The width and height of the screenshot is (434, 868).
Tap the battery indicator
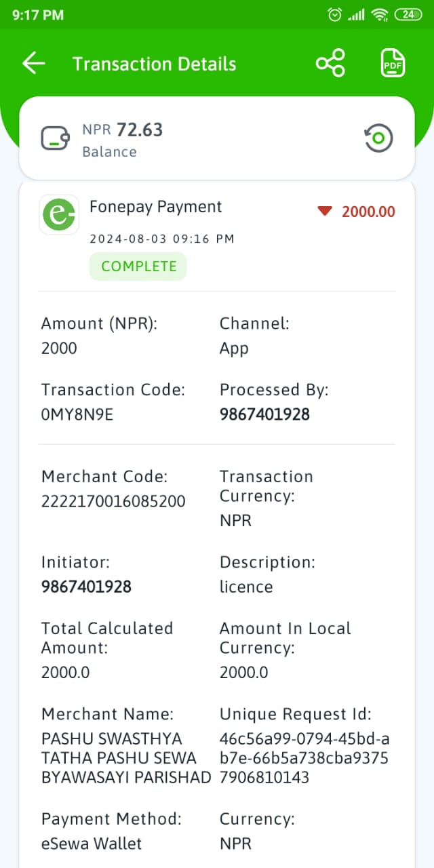408,14
